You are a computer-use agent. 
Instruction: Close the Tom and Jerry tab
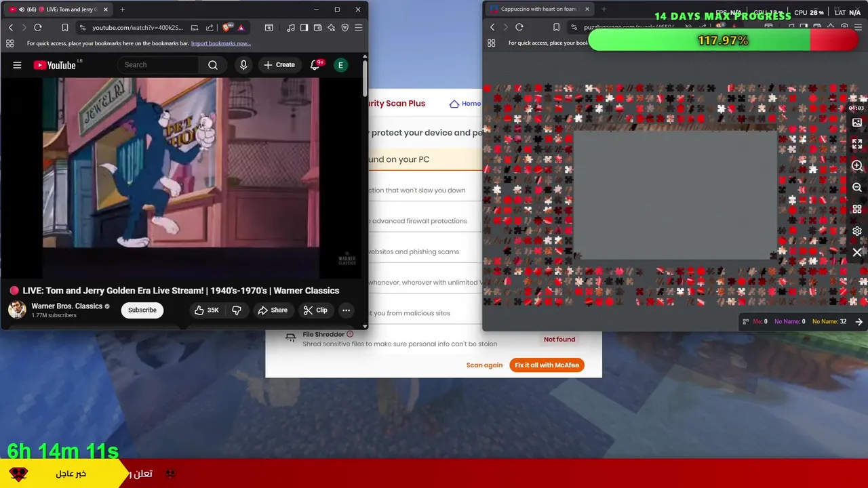pyautogui.click(x=106, y=9)
